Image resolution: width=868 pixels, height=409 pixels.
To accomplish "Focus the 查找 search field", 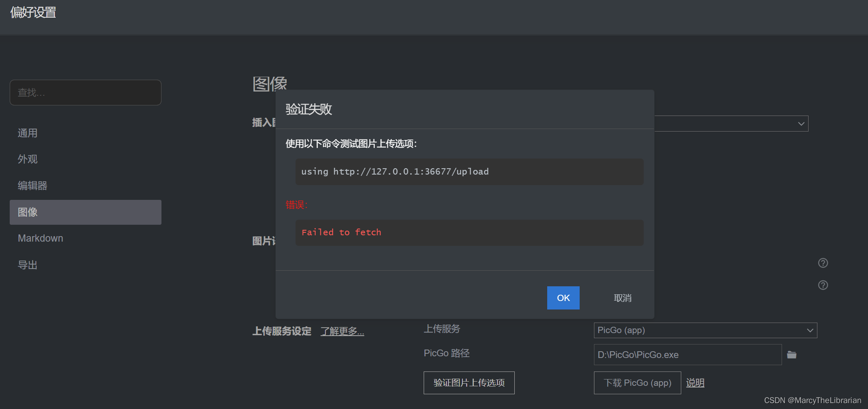I will coord(86,92).
